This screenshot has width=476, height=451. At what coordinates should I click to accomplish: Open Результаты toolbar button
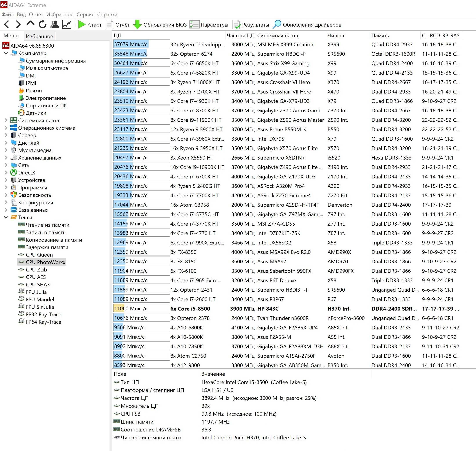click(251, 25)
